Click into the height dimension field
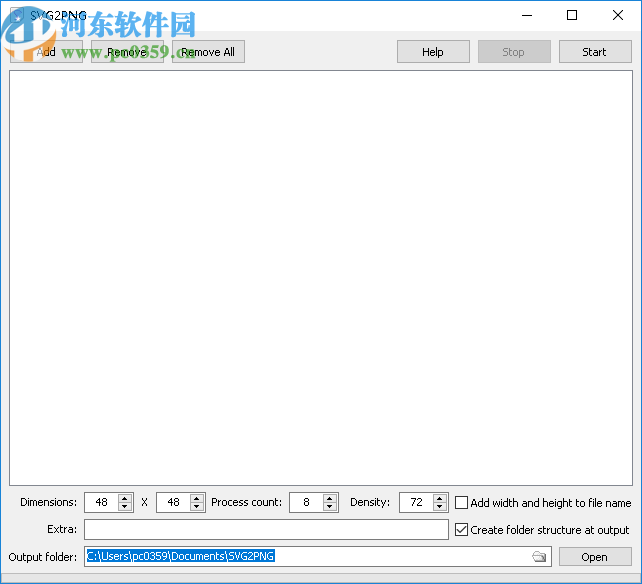The image size is (642, 584). tap(174, 502)
